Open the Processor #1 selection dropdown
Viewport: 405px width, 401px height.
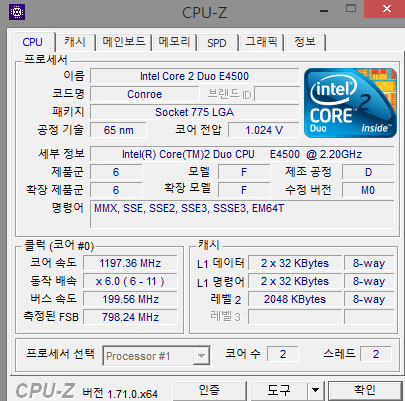[156, 356]
